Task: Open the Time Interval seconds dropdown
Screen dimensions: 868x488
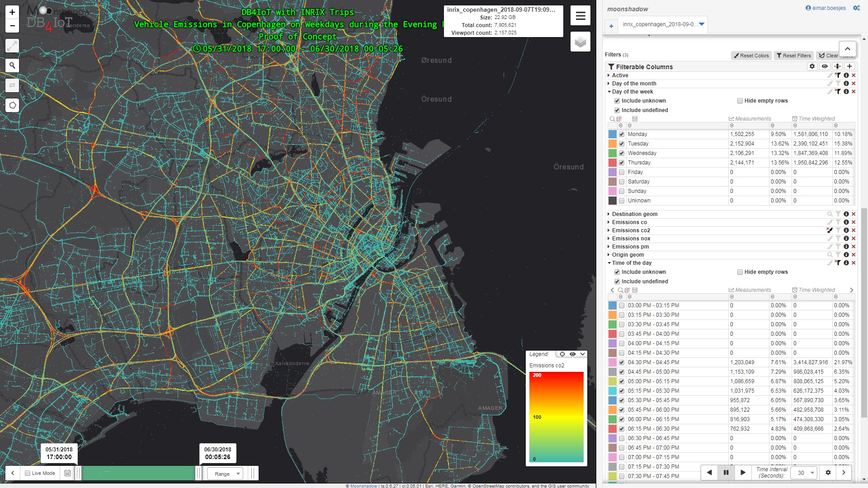Action: tap(804, 473)
